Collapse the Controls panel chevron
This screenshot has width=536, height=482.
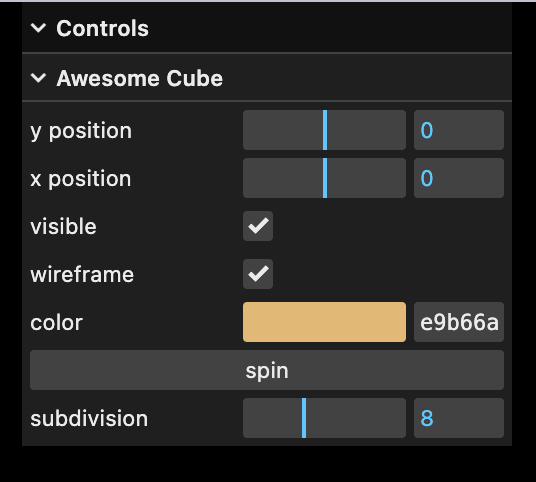click(x=38, y=28)
